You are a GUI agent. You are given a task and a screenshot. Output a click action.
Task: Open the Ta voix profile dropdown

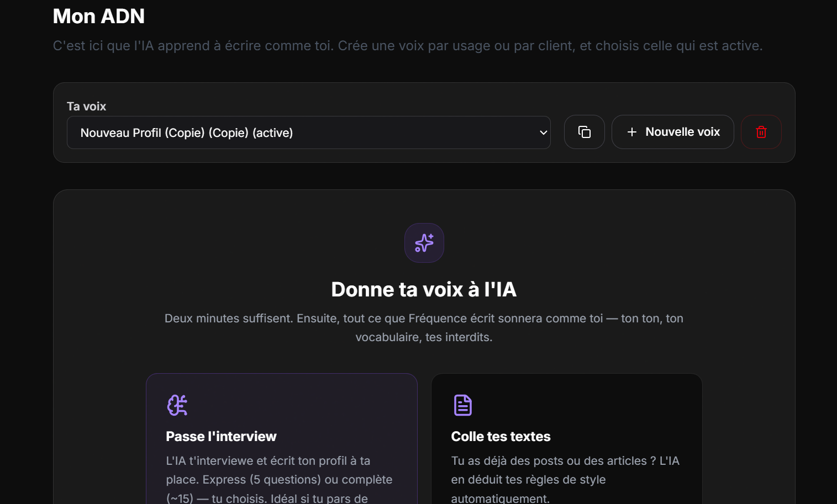pos(308,132)
